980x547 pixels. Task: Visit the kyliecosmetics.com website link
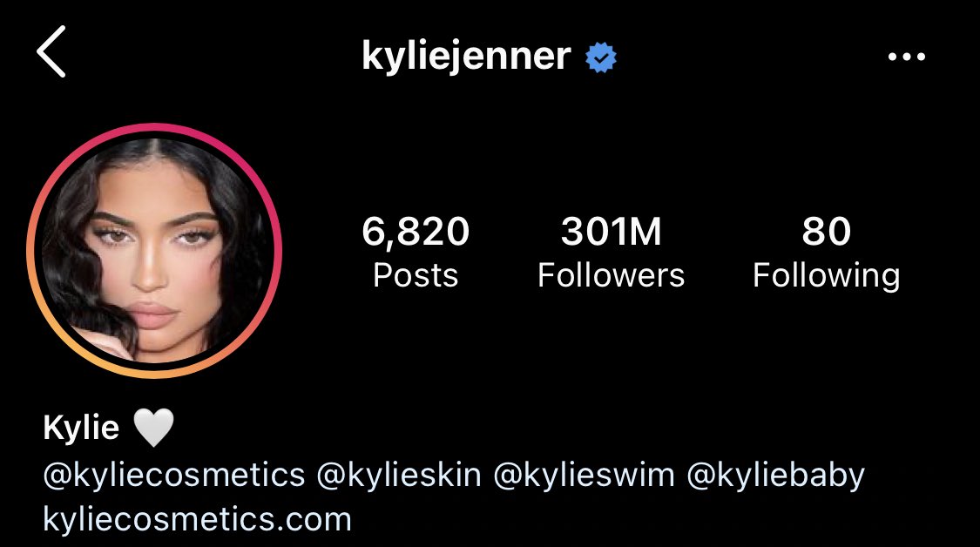click(x=198, y=519)
